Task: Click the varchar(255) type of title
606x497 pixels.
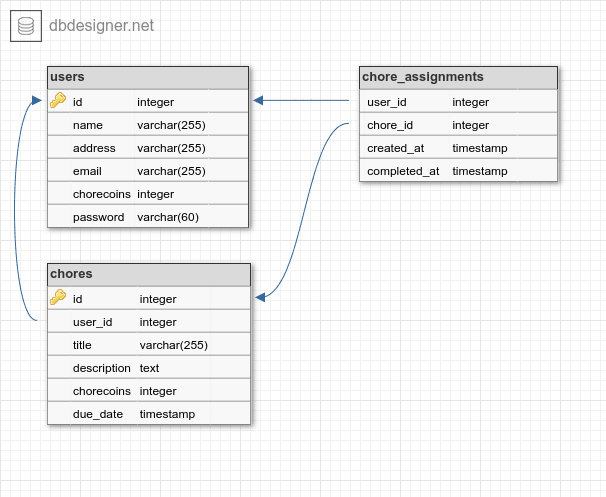Action: tap(174, 345)
